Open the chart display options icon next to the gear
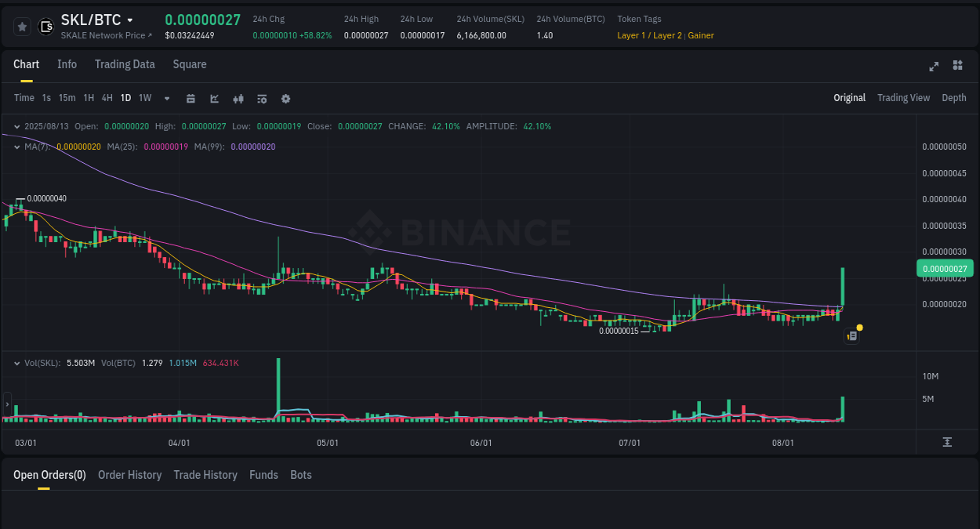Viewport: 980px width, 529px height. pyautogui.click(x=262, y=99)
